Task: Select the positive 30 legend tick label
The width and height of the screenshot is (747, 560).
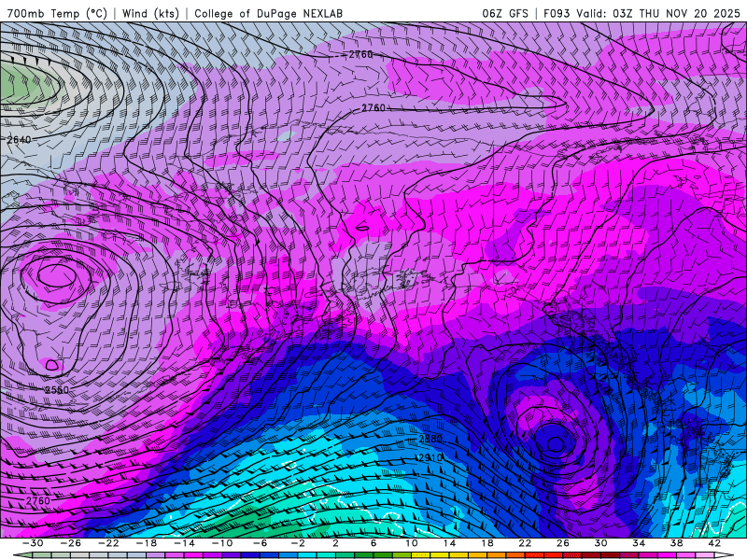Action: 600,543
